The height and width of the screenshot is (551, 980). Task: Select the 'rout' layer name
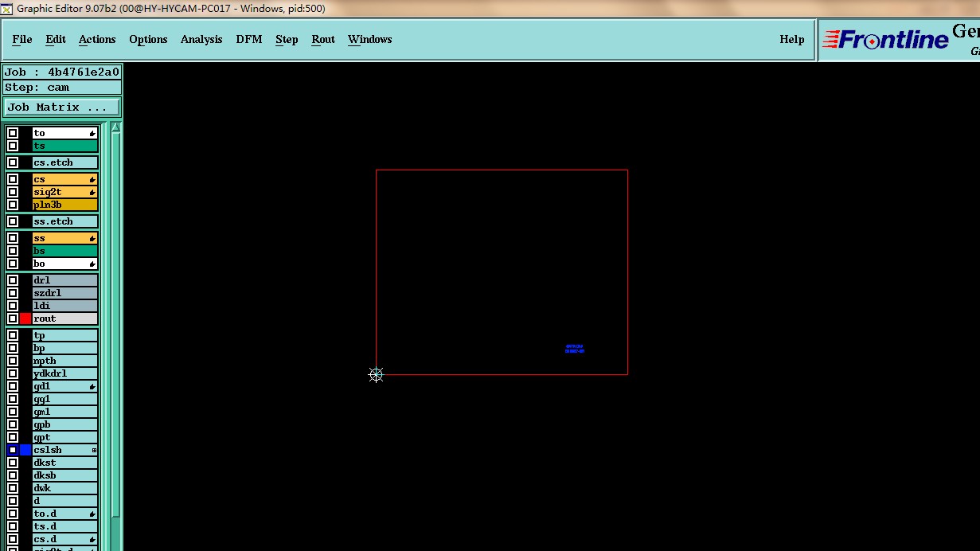(x=65, y=318)
